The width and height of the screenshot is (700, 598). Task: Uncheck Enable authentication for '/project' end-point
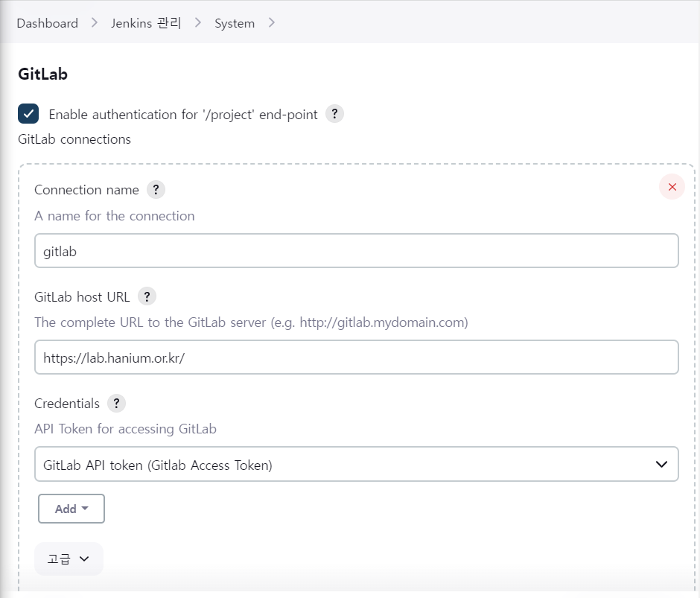tap(28, 113)
